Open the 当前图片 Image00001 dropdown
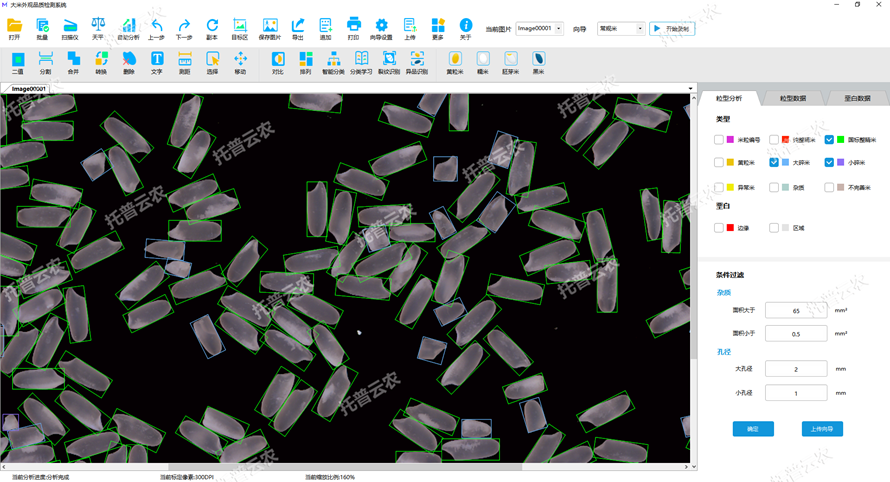This screenshot has height=482, width=890. click(x=558, y=29)
